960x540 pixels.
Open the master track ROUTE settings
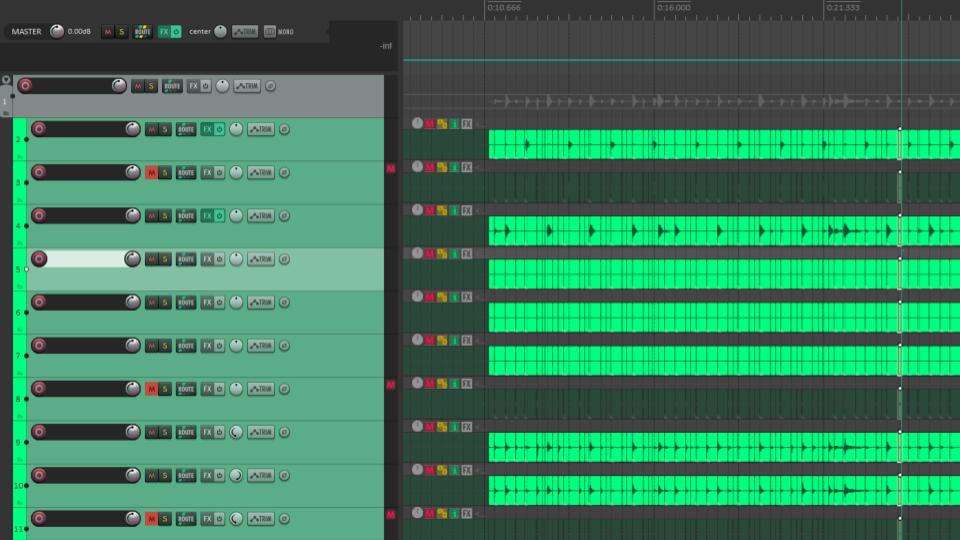click(x=143, y=32)
